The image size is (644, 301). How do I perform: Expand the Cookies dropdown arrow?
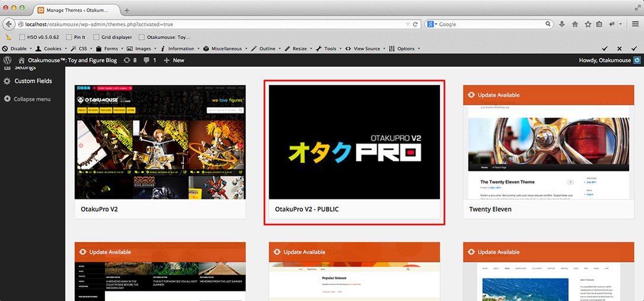[x=66, y=49]
